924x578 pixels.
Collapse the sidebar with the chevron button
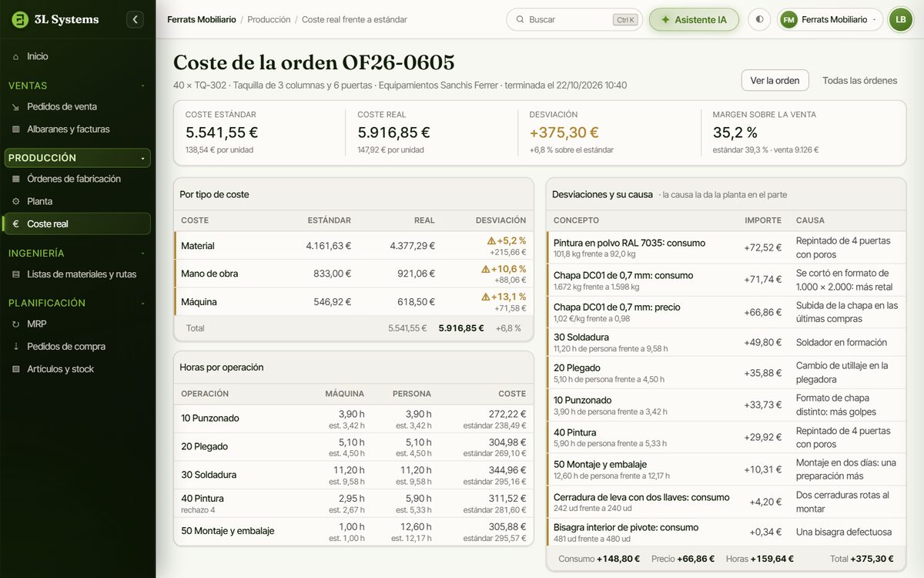(136, 19)
